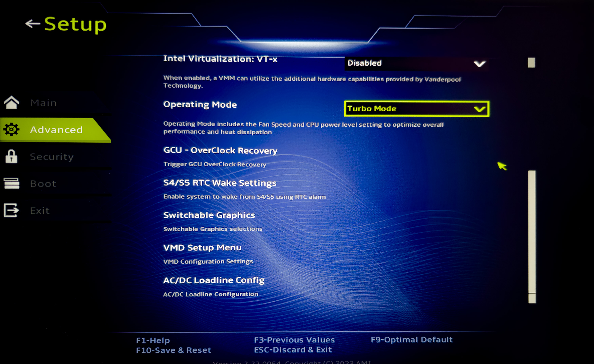Open GCU - OverClock Recovery
Viewport: 594px width, 364px height.
pos(220,150)
